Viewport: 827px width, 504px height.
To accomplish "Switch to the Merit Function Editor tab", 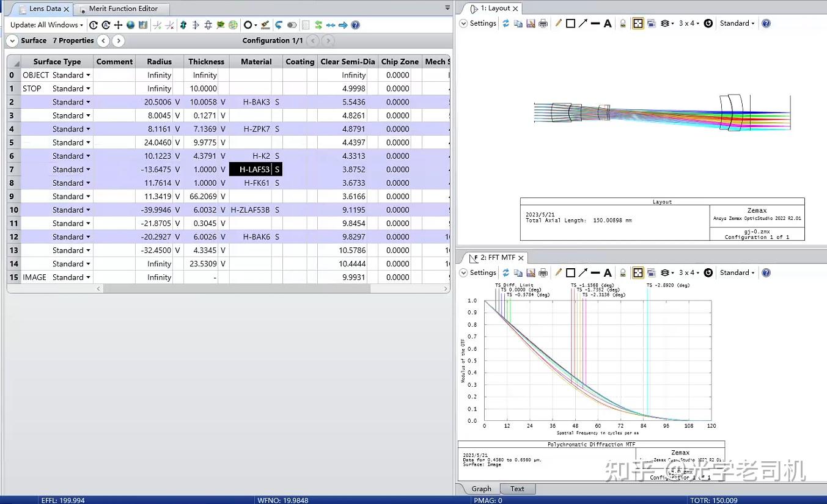I will click(123, 9).
